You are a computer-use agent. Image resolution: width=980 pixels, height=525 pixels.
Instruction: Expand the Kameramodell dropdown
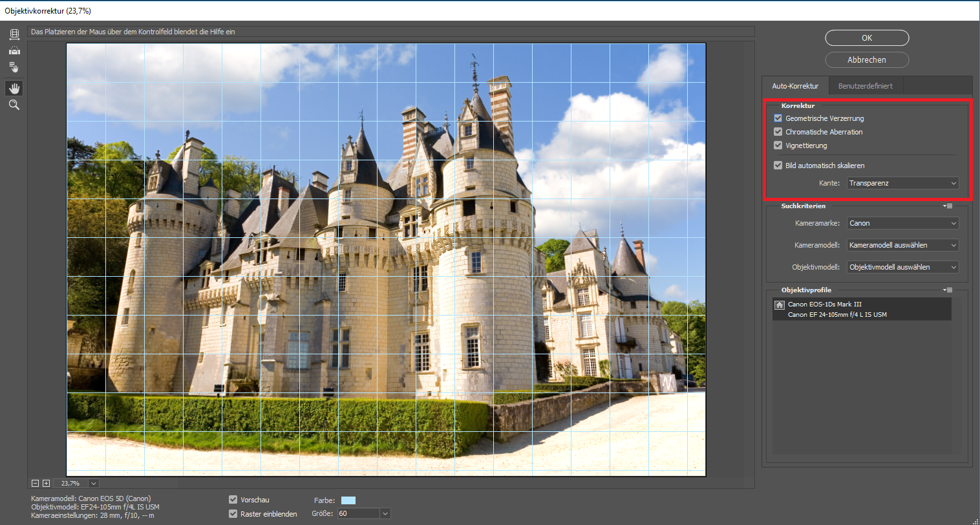[902, 246]
